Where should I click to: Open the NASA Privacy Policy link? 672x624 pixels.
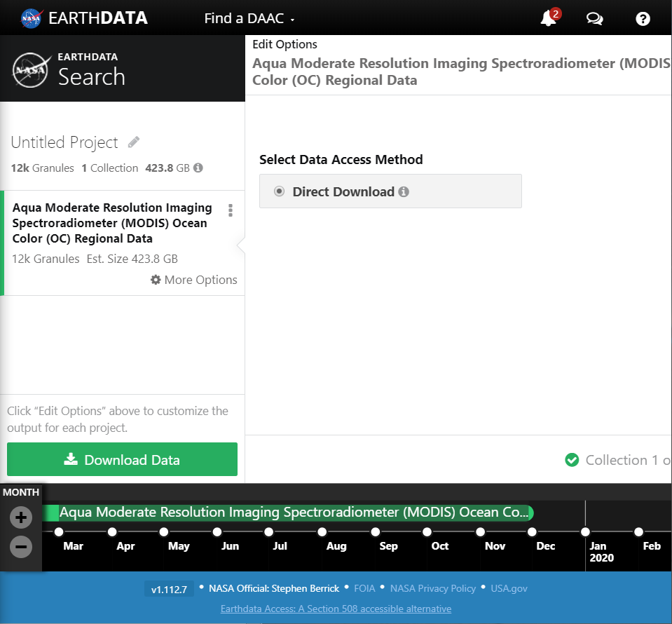pyautogui.click(x=433, y=588)
